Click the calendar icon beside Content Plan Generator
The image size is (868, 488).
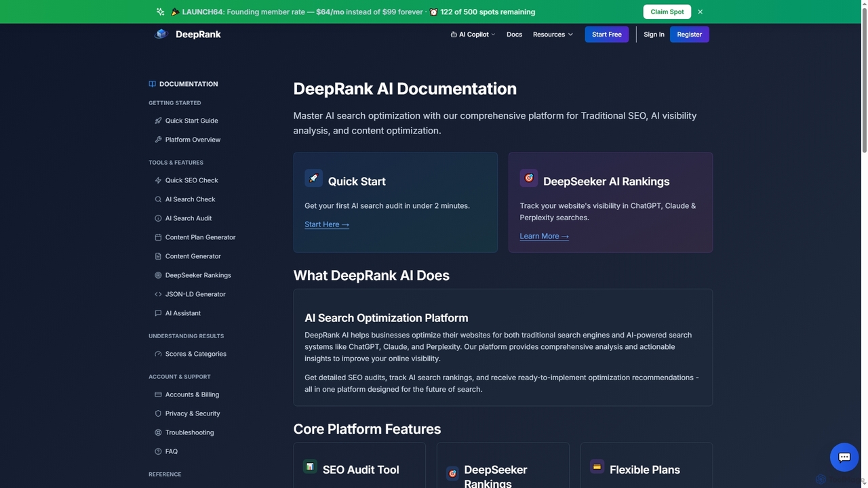coord(158,237)
